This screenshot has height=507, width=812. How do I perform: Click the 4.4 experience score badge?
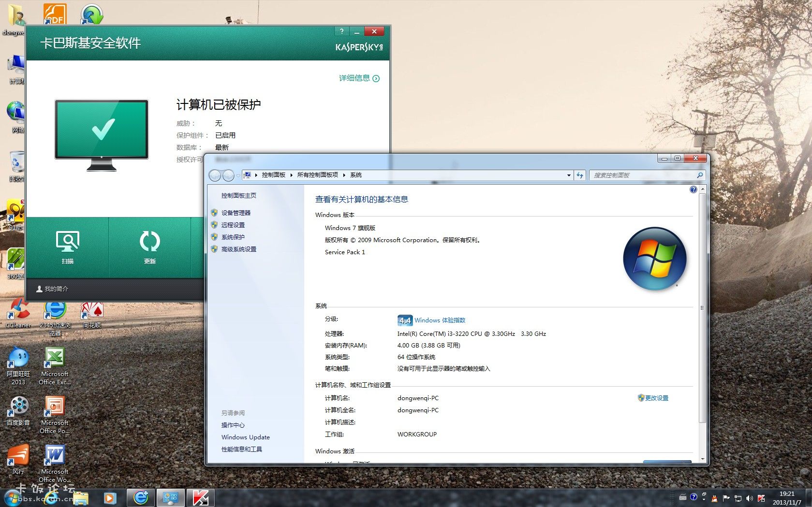coord(405,320)
